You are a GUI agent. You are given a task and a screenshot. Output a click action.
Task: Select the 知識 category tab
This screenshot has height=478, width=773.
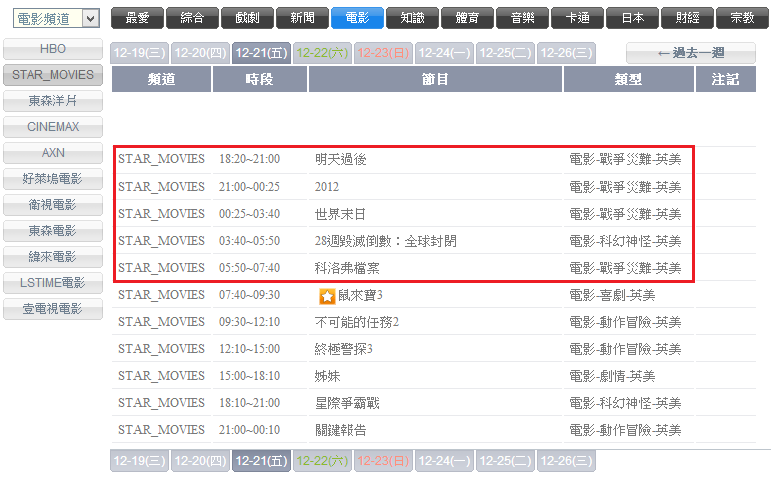click(x=413, y=18)
